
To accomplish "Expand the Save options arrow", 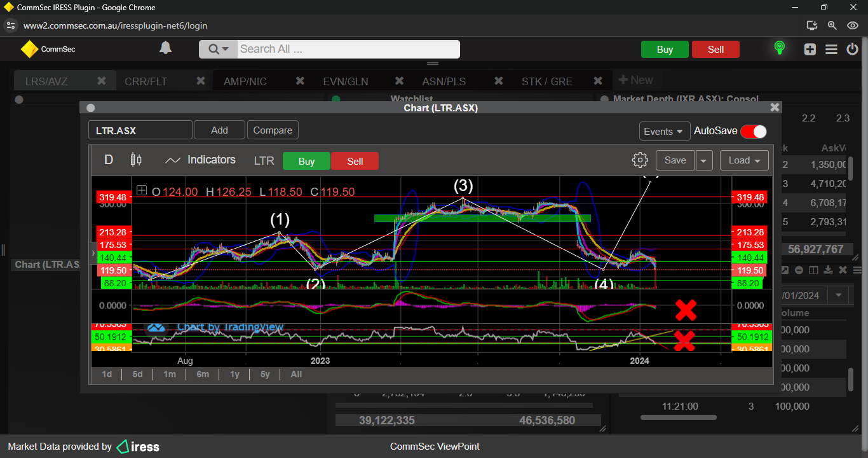I will (703, 161).
